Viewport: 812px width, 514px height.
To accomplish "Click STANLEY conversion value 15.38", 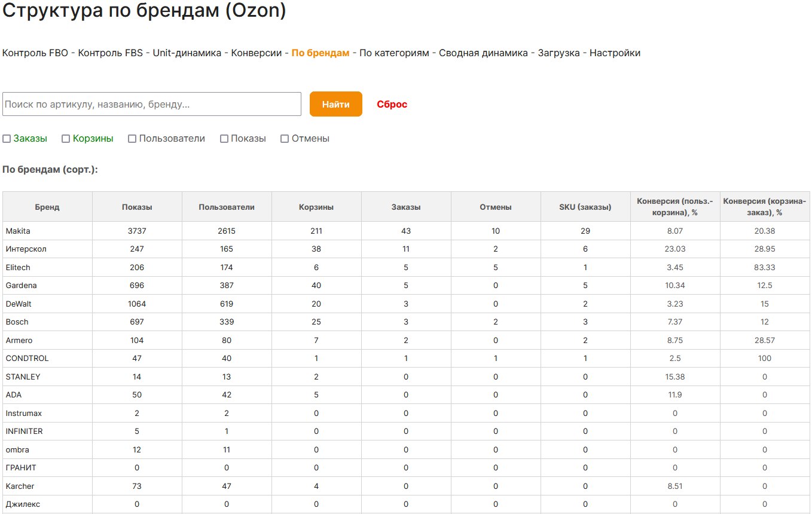I will point(675,377).
